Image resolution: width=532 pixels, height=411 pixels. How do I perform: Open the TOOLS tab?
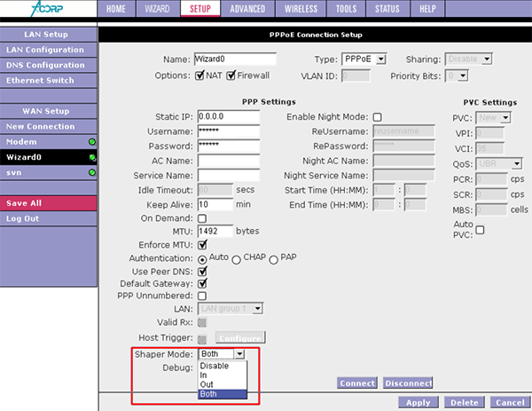[346, 9]
